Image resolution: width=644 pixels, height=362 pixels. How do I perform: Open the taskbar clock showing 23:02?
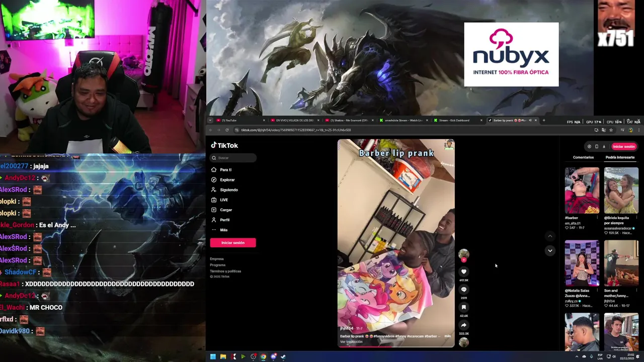626,356
